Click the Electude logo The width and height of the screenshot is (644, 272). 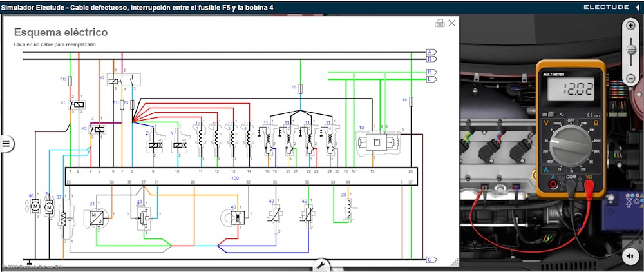coord(609,7)
